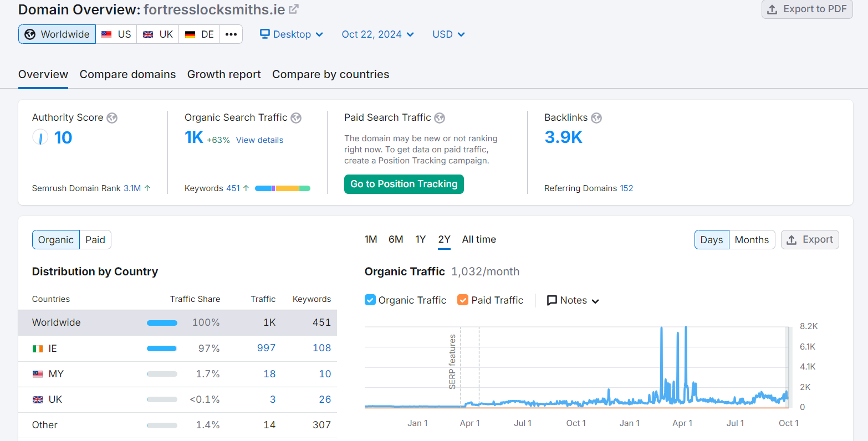Open UK keywords value 26
Image resolution: width=868 pixels, height=441 pixels.
(325, 399)
